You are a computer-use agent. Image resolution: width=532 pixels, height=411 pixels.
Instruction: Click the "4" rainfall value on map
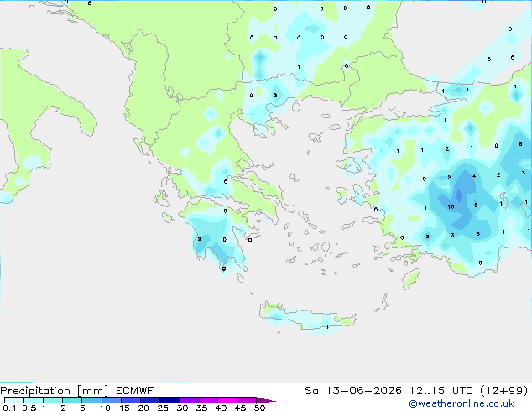474,176
